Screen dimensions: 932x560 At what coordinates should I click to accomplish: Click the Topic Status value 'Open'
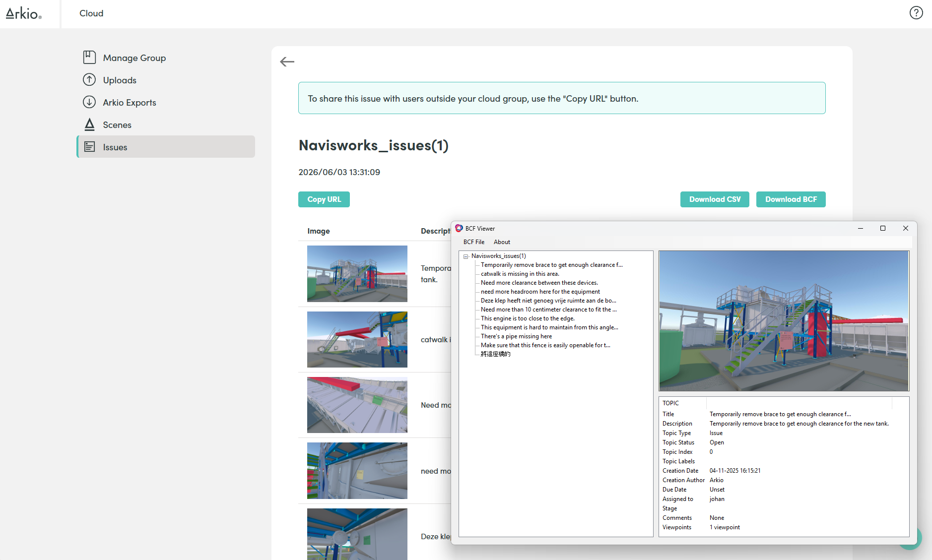pyautogui.click(x=717, y=442)
